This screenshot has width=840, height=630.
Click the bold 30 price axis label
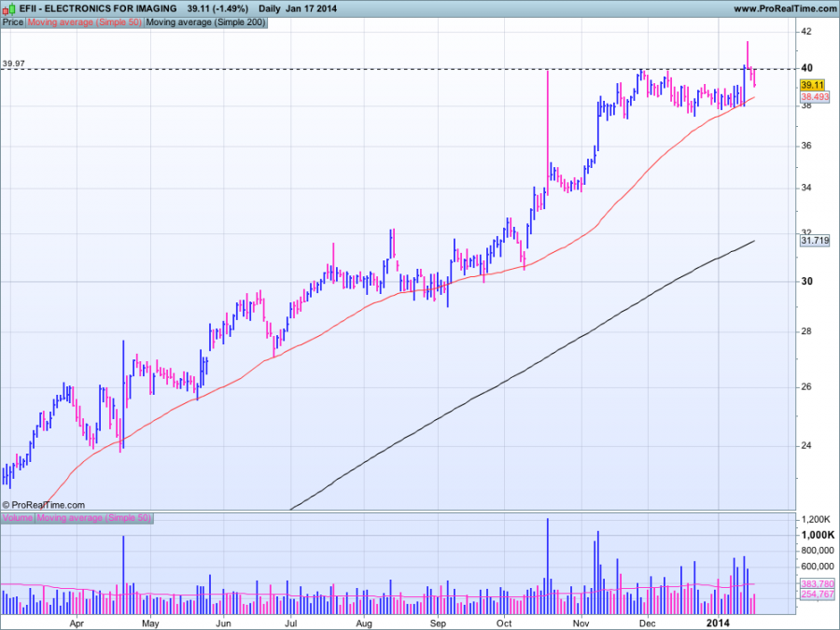pyautogui.click(x=806, y=281)
